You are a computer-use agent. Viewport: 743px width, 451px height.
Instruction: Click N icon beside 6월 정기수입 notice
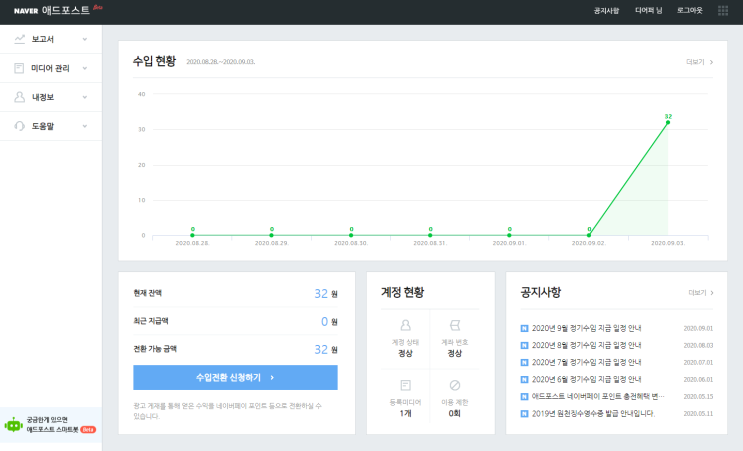[524, 379]
